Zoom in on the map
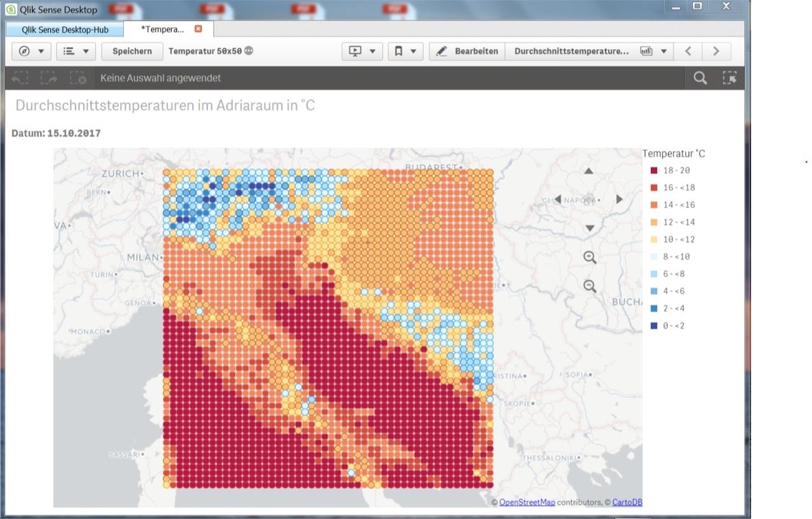812x519 pixels. click(590, 257)
